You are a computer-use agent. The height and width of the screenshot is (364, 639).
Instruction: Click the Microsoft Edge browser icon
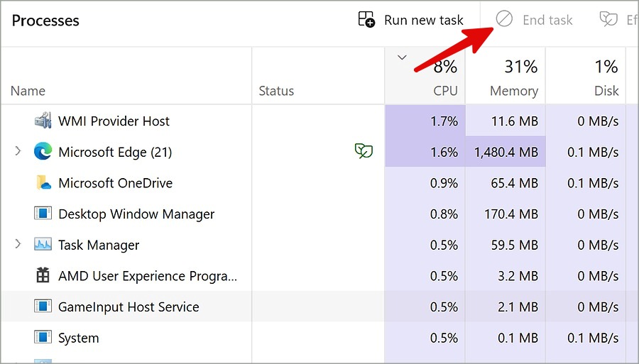pyautogui.click(x=43, y=152)
